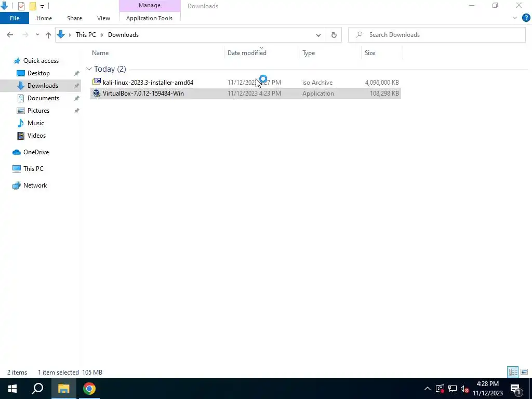Click the security alert tray icon
The width and height of the screenshot is (532, 399).
click(x=440, y=389)
